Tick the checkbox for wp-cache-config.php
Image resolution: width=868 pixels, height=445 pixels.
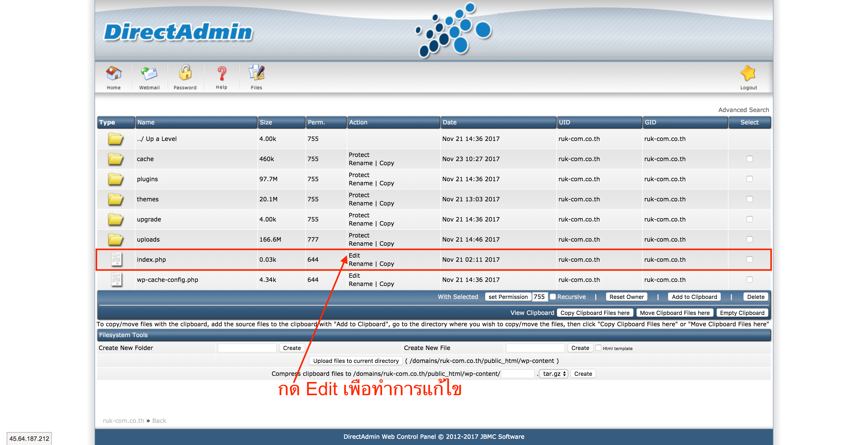click(749, 280)
